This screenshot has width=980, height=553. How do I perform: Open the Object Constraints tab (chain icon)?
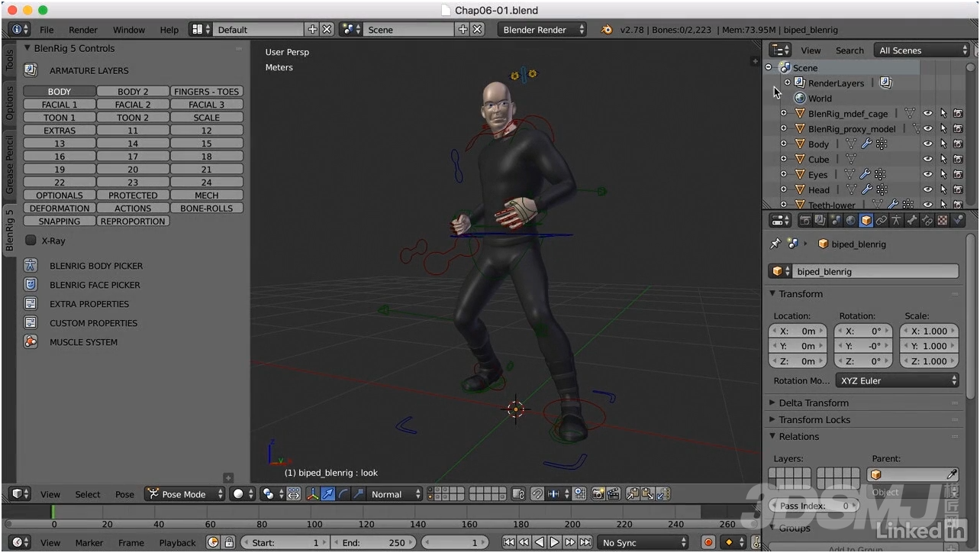point(882,221)
